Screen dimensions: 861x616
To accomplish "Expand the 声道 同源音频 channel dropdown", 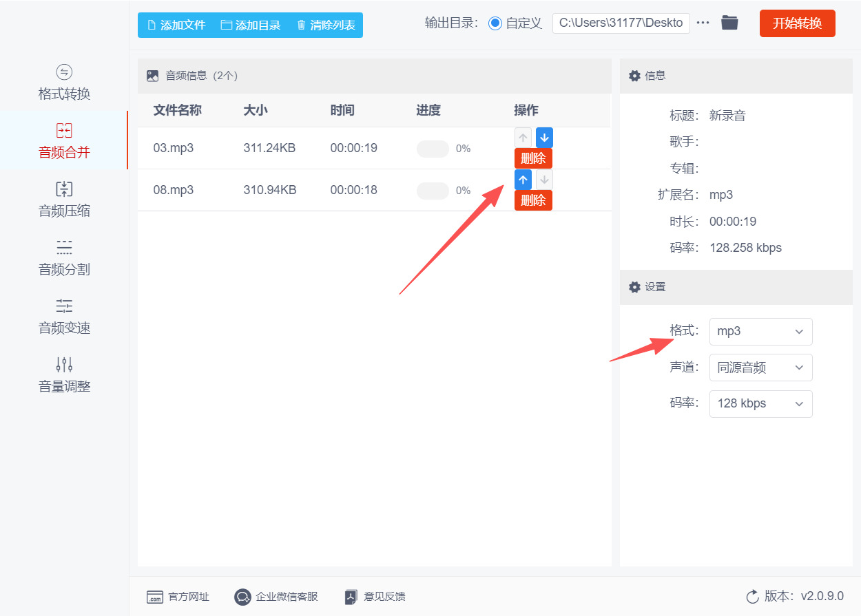I will (x=760, y=368).
